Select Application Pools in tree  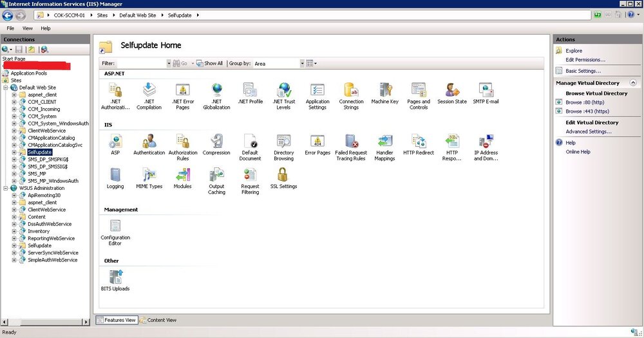click(x=29, y=73)
